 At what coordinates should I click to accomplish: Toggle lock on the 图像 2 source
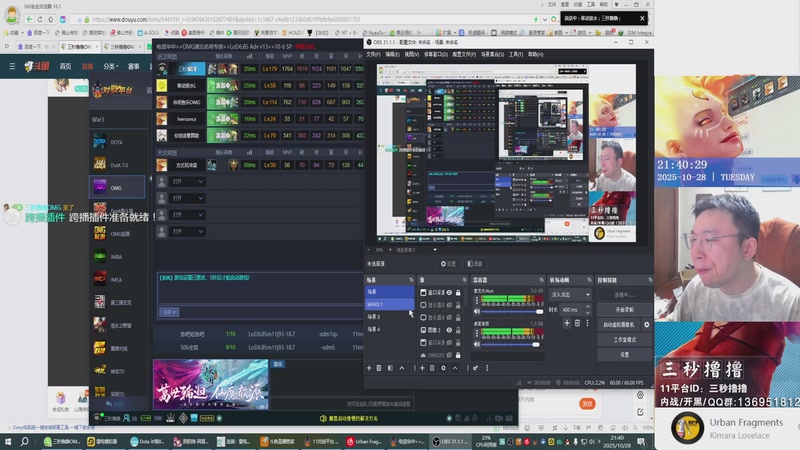(x=458, y=330)
